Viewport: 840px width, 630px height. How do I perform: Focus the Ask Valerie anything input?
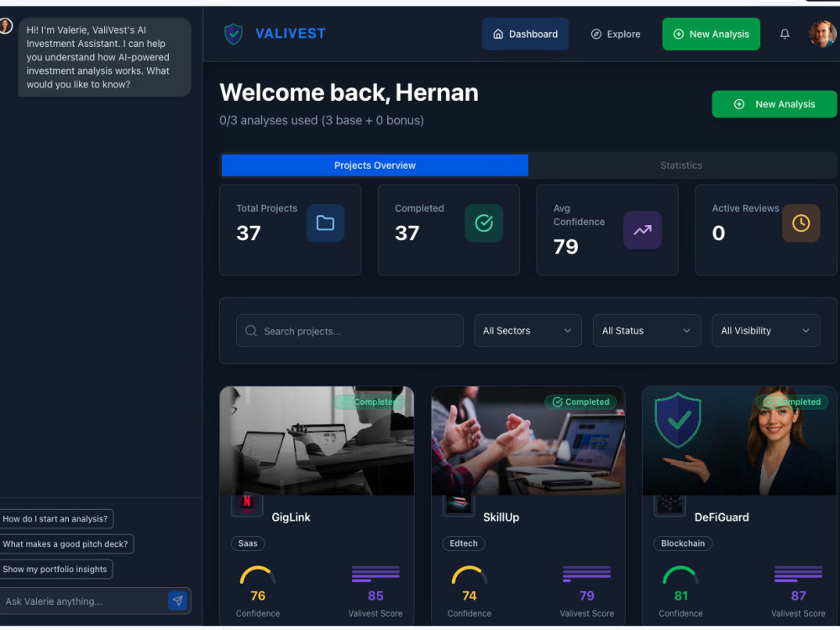tap(85, 601)
